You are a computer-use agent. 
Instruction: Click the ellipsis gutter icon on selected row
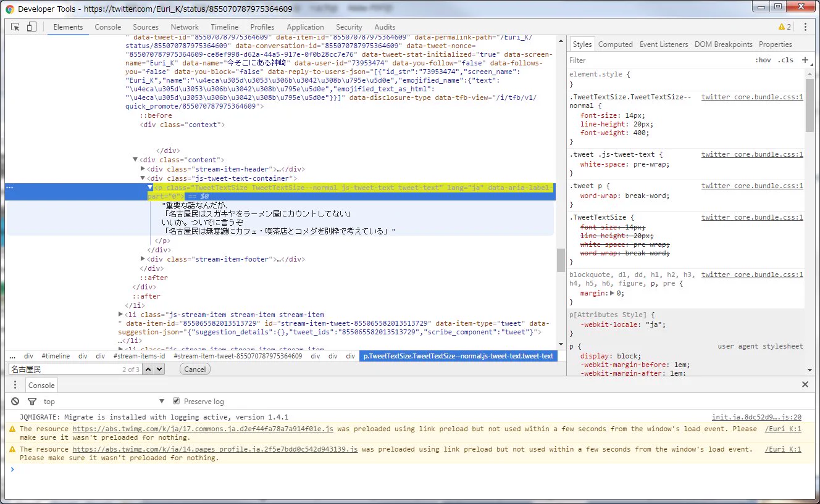[10, 187]
